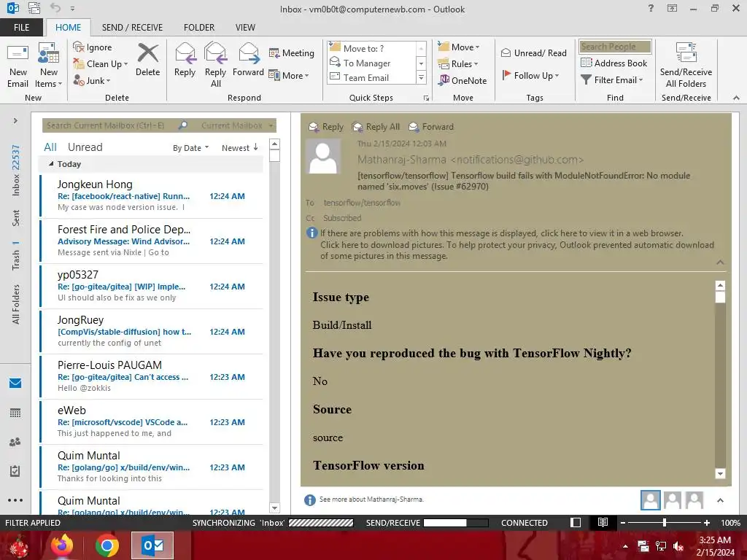Open Google Chrome from the taskbar
747x560 pixels.
(107, 545)
